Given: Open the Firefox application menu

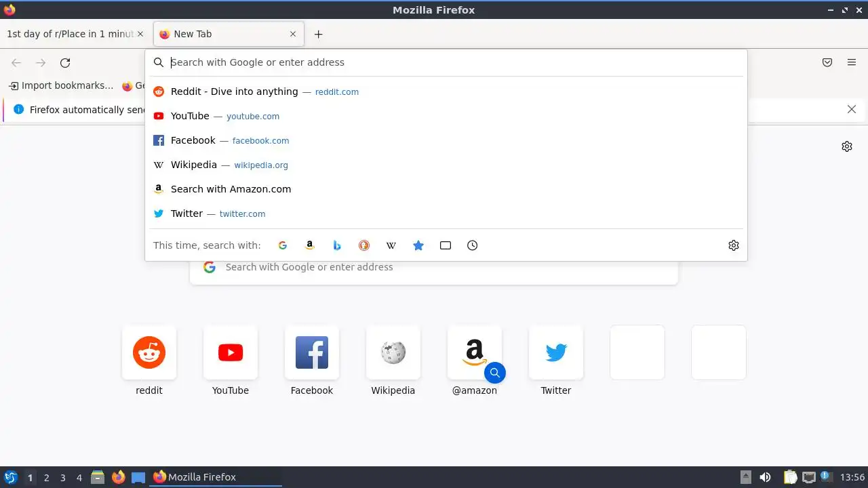Looking at the screenshot, I should pos(852,62).
